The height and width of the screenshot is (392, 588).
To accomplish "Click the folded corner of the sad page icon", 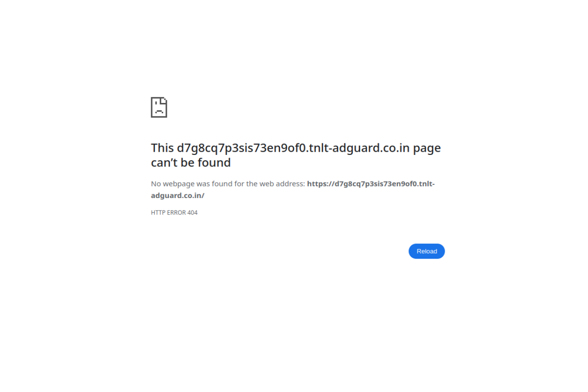I will point(164,100).
